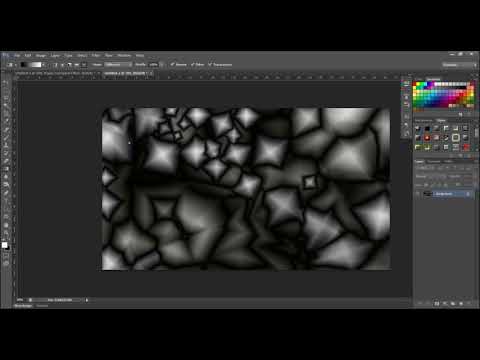The image size is (480, 360).
Task: Select the Pen tool
Action: (6, 192)
